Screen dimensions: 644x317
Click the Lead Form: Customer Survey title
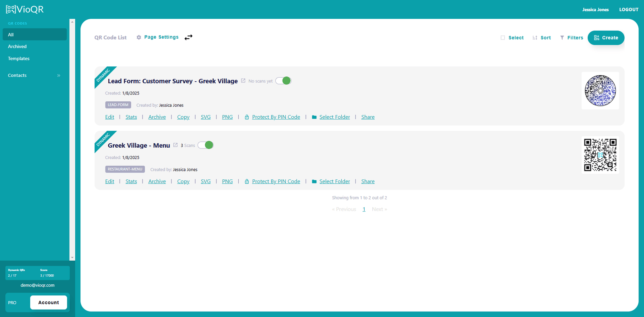tap(173, 81)
